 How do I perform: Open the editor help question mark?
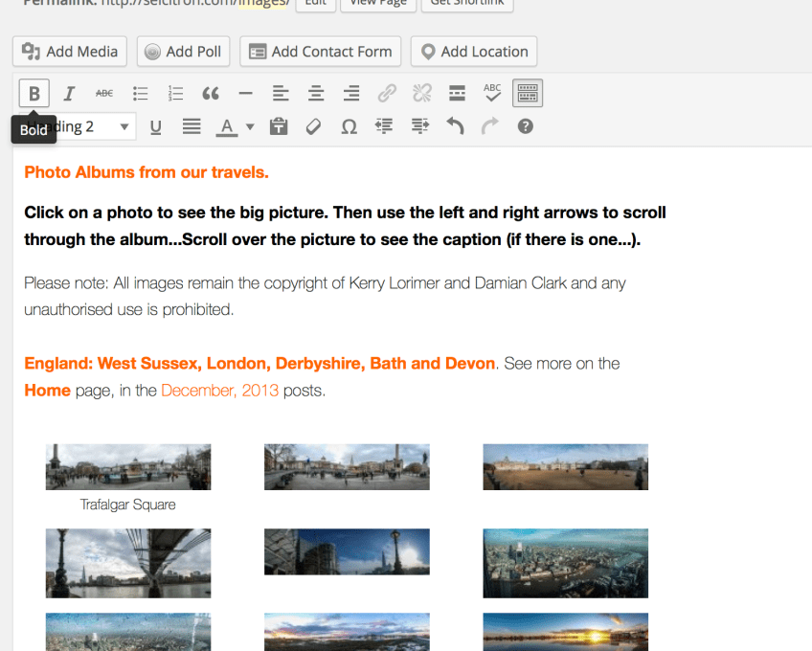525,126
